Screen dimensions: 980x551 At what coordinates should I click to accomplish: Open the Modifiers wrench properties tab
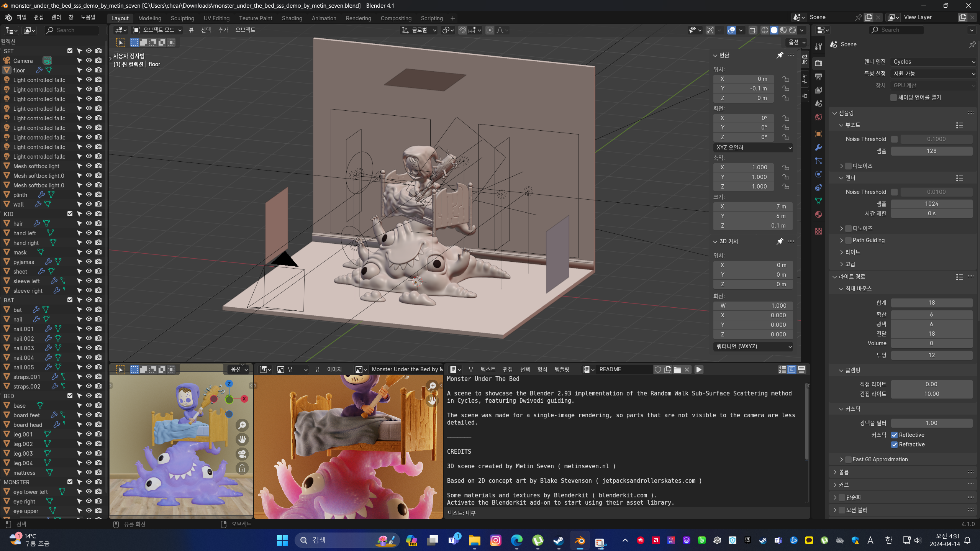click(x=819, y=148)
